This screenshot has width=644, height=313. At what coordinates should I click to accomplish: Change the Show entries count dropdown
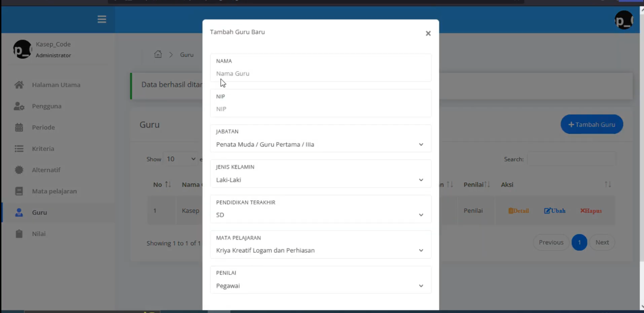click(x=181, y=159)
